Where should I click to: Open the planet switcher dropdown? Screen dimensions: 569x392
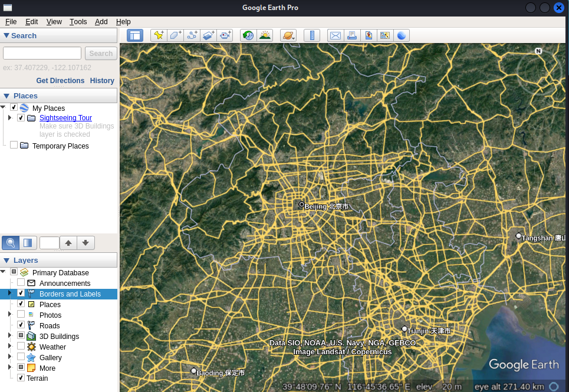click(288, 35)
